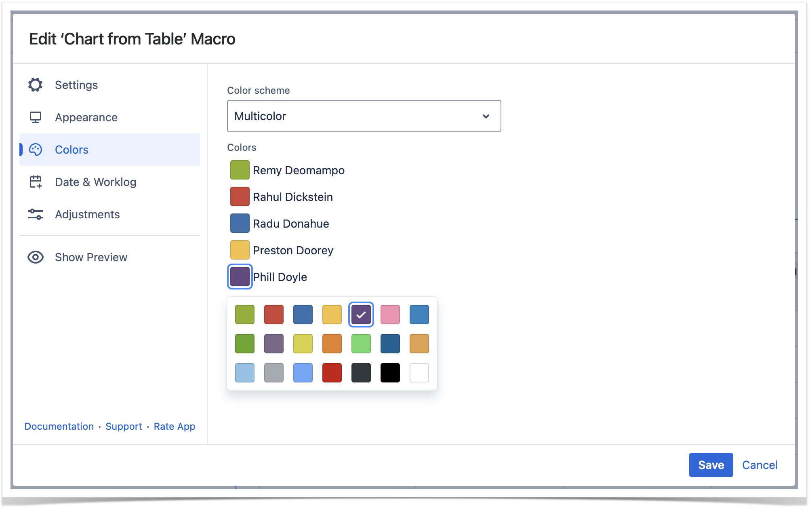Open Remy Deomampo's green color swatch
812x509 pixels.
point(240,170)
